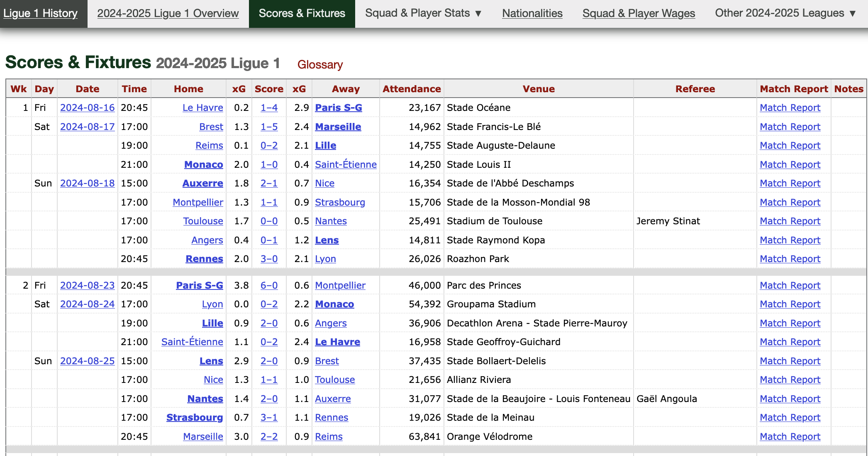
Task: Open the Monaco home team link at 21:00
Action: tap(203, 164)
